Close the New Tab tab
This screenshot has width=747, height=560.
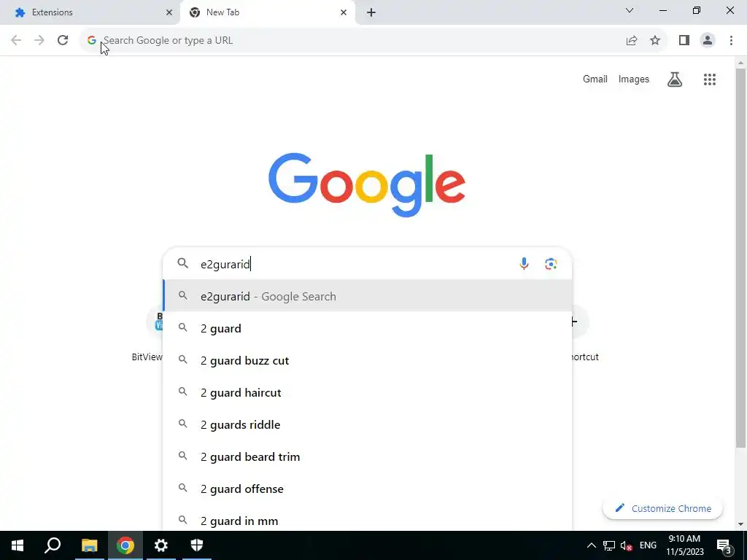[344, 13]
